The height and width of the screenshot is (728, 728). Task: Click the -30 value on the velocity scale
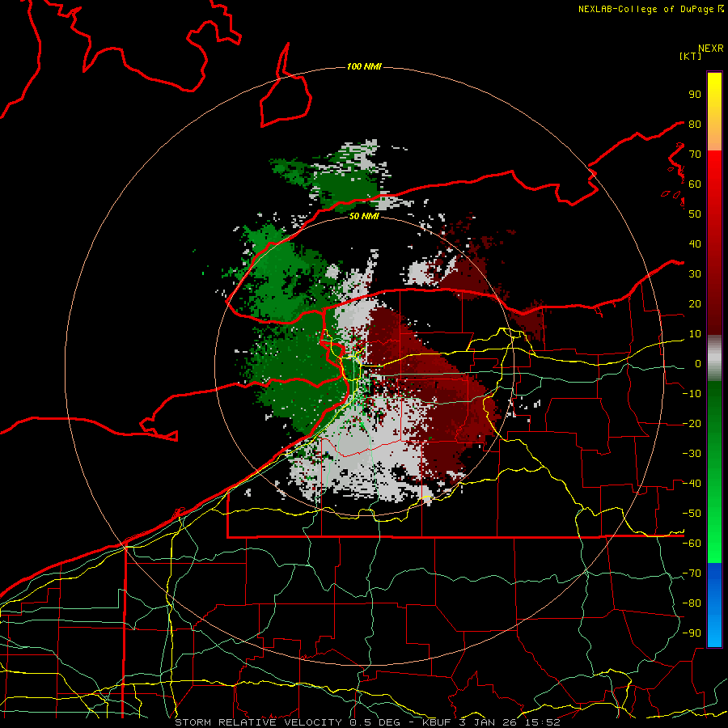click(x=692, y=454)
